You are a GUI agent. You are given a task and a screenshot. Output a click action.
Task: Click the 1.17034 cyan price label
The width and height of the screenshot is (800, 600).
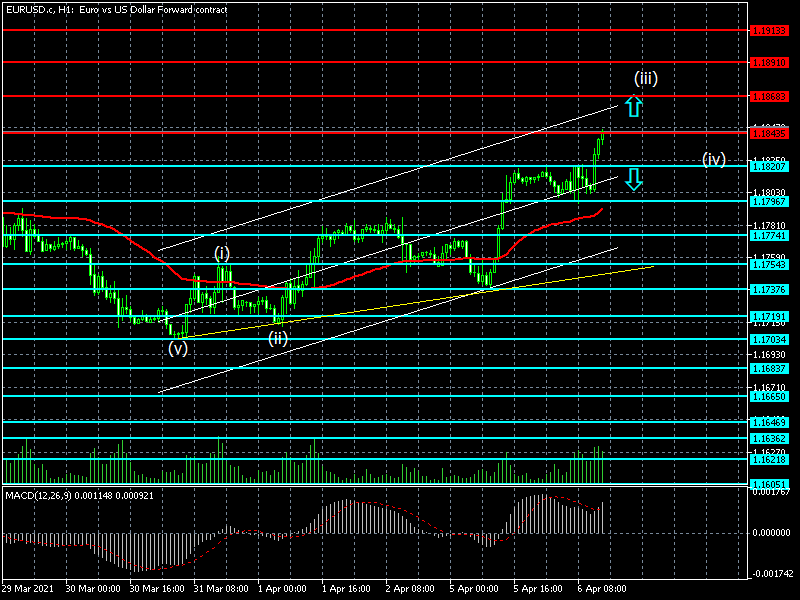(769, 339)
